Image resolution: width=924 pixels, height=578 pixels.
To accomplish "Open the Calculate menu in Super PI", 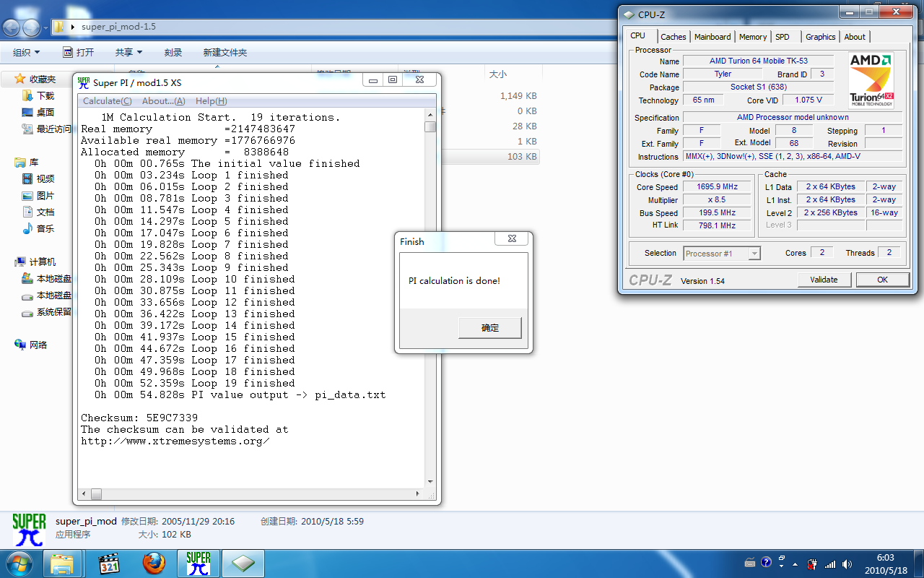I will pos(107,101).
